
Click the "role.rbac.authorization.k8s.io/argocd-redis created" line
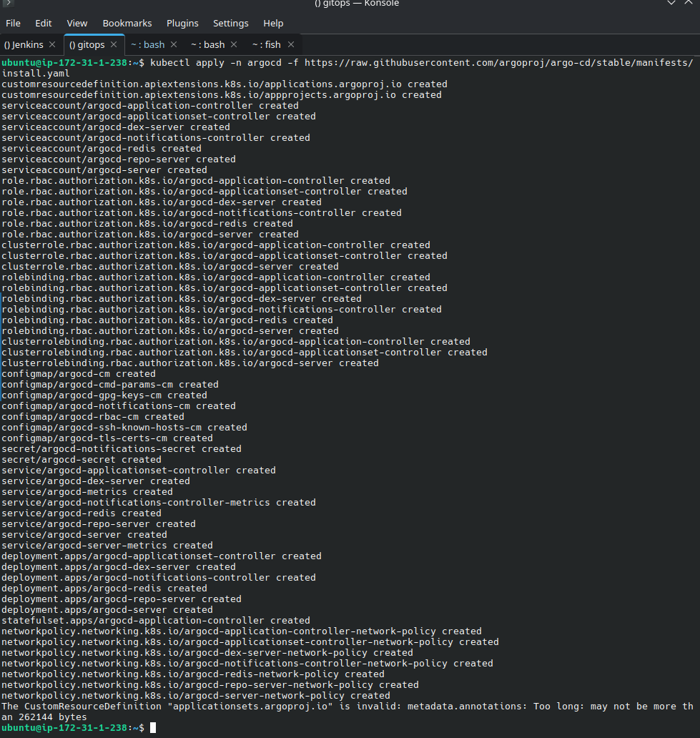147,224
